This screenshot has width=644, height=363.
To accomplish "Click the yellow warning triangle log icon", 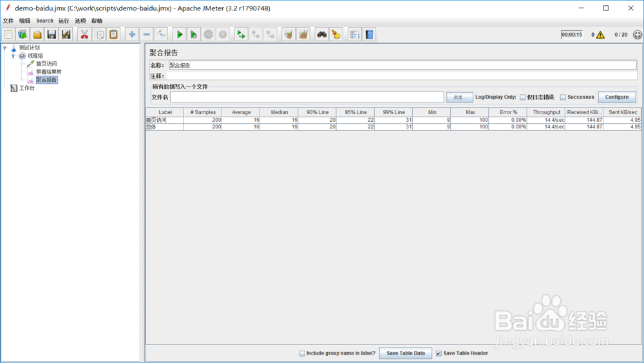I will click(600, 35).
